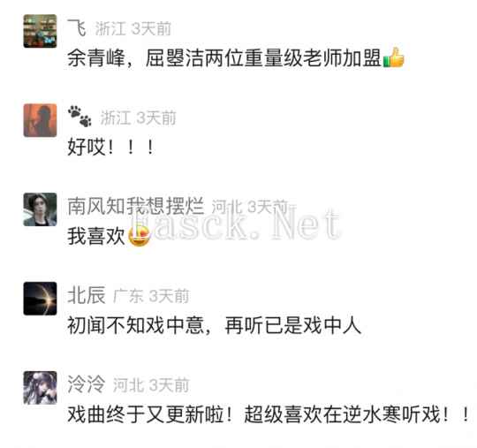This screenshot has height=448, width=477.
Task: Open the anime avatar of 泠泠
Action: [40, 388]
